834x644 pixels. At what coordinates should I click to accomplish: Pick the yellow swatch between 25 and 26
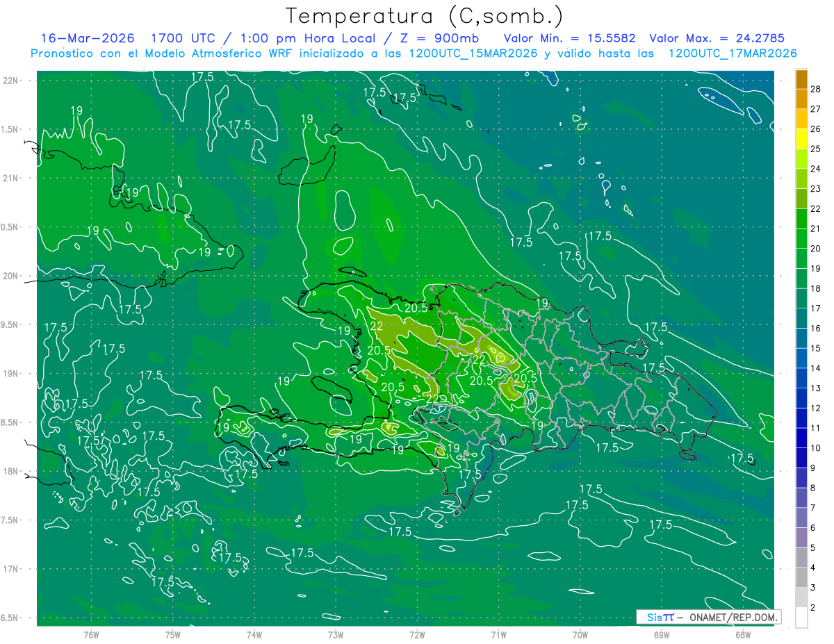801,139
